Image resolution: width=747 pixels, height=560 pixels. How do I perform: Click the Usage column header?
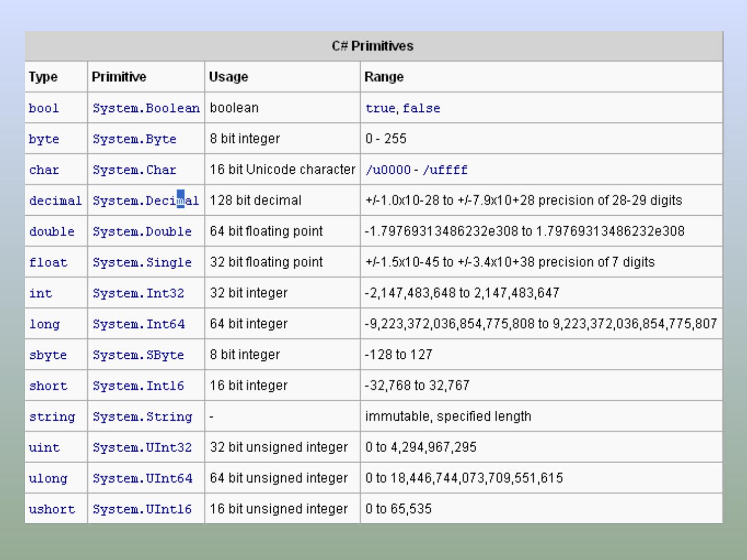[x=228, y=77]
